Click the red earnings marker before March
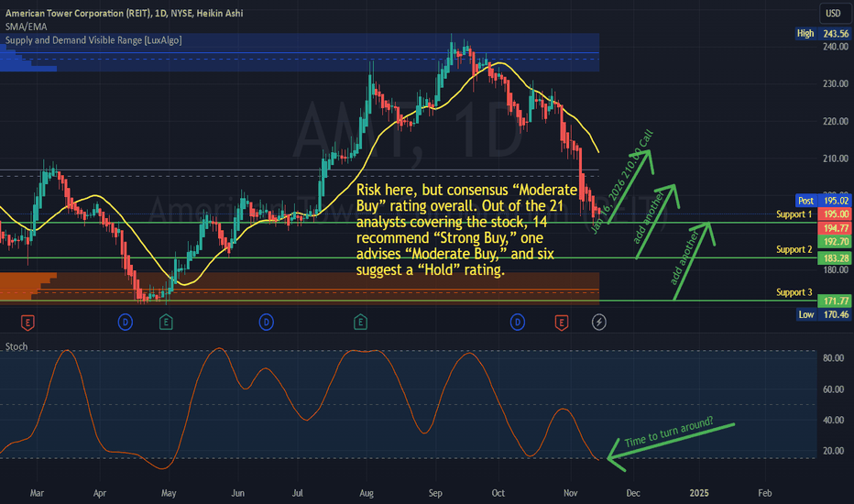This screenshot has height=504, width=854. click(x=27, y=323)
